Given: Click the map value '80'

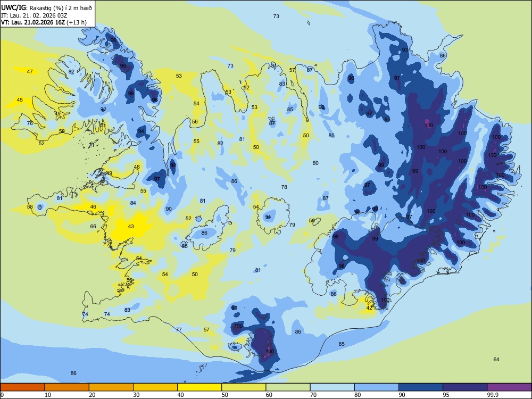Looking at the screenshot, I should click(x=315, y=163).
